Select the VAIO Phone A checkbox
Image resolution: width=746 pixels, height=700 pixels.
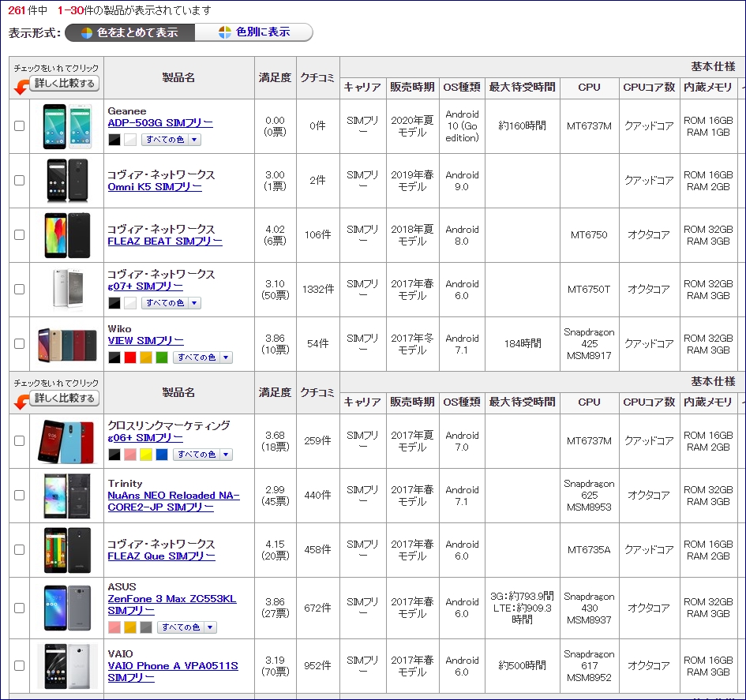[x=19, y=666]
